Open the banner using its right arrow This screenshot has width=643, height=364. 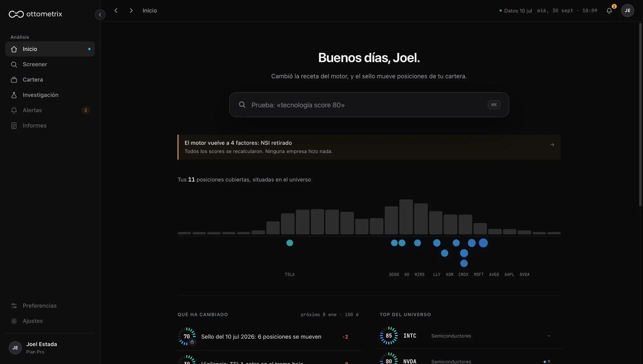552,145
